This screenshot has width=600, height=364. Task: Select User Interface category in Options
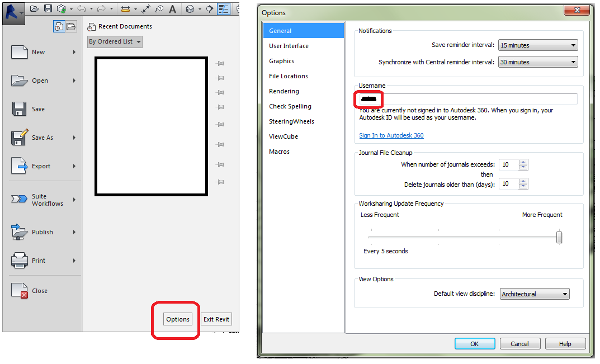click(x=304, y=46)
